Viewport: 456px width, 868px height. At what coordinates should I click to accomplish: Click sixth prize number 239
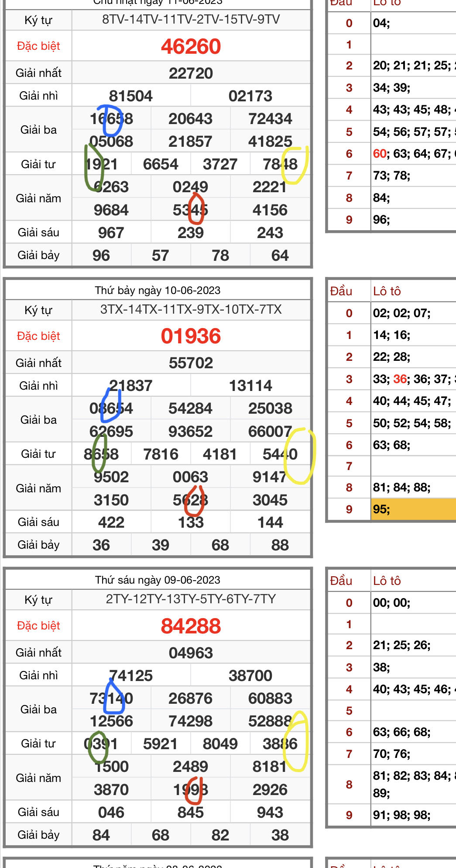tap(191, 232)
